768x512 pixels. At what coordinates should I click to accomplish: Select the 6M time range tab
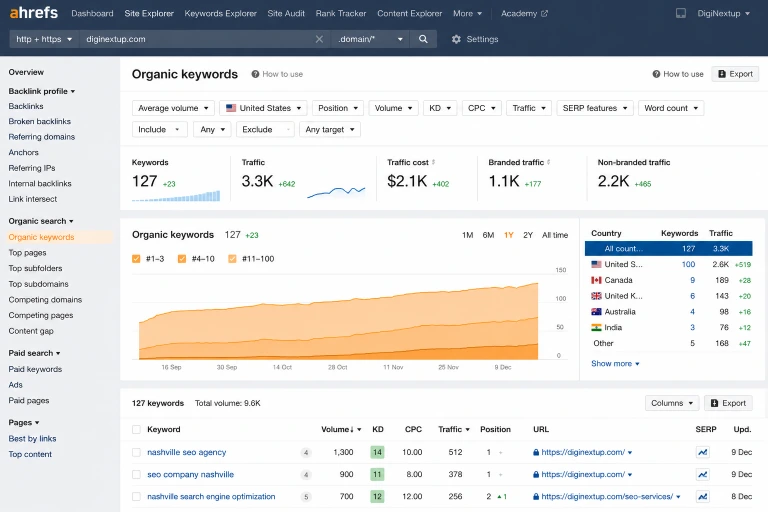point(488,235)
